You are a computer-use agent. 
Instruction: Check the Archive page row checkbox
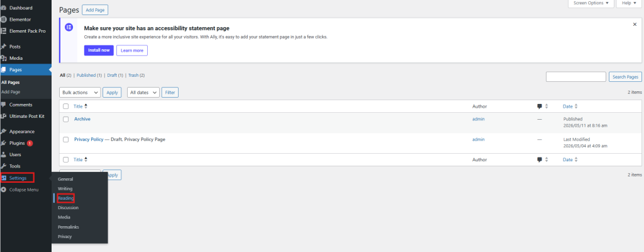pos(65,119)
